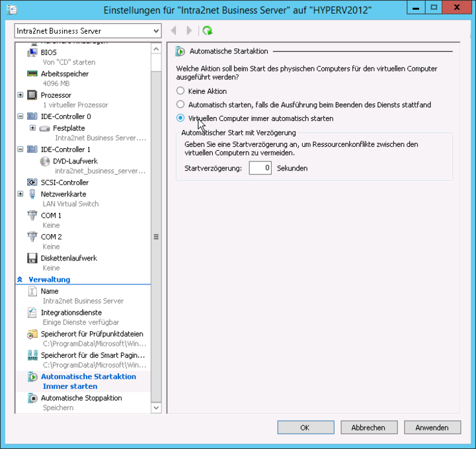476x449 pixels.
Task: Click the '4096 MB' memory value
Action: [56, 83]
